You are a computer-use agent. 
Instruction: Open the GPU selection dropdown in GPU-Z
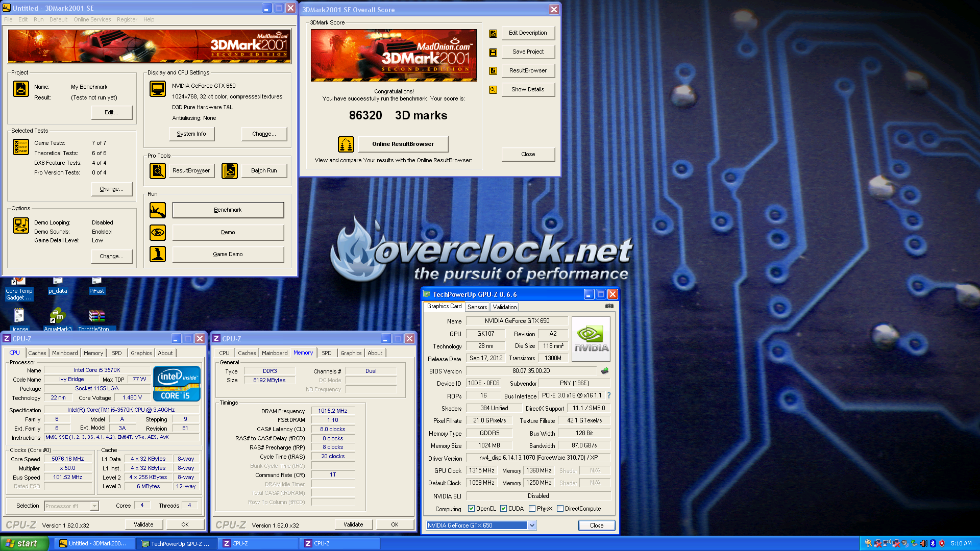pos(532,525)
